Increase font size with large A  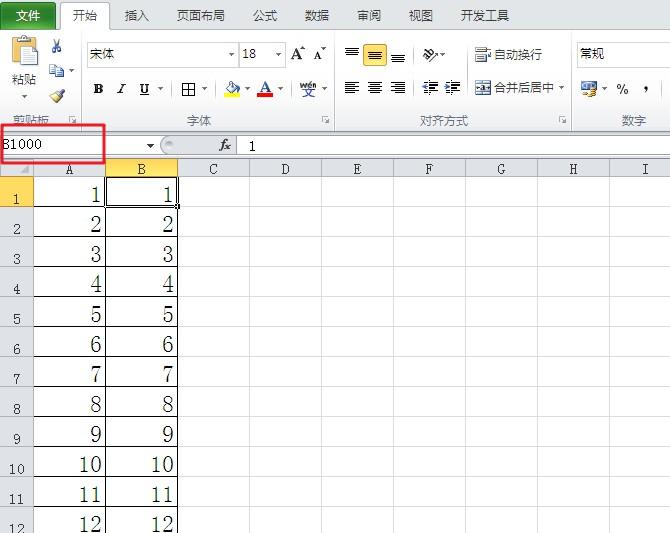pyautogui.click(x=298, y=54)
